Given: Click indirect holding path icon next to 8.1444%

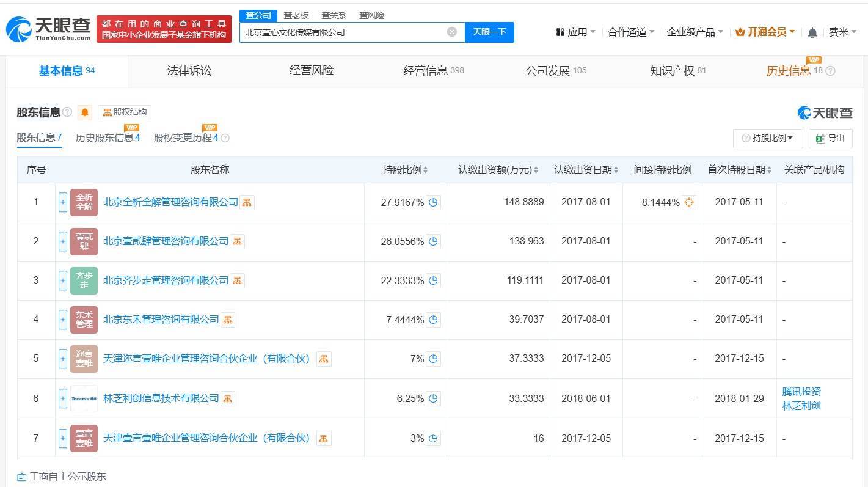Looking at the screenshot, I should click(x=689, y=202).
